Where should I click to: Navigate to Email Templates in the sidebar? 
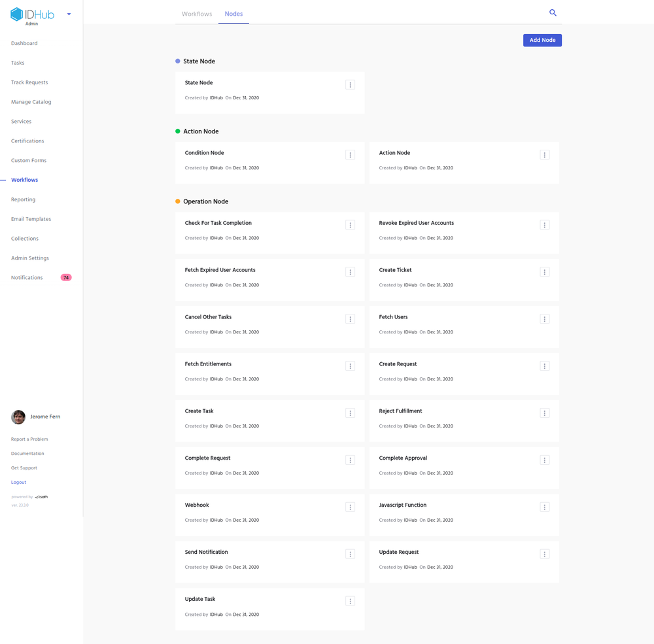coord(31,218)
